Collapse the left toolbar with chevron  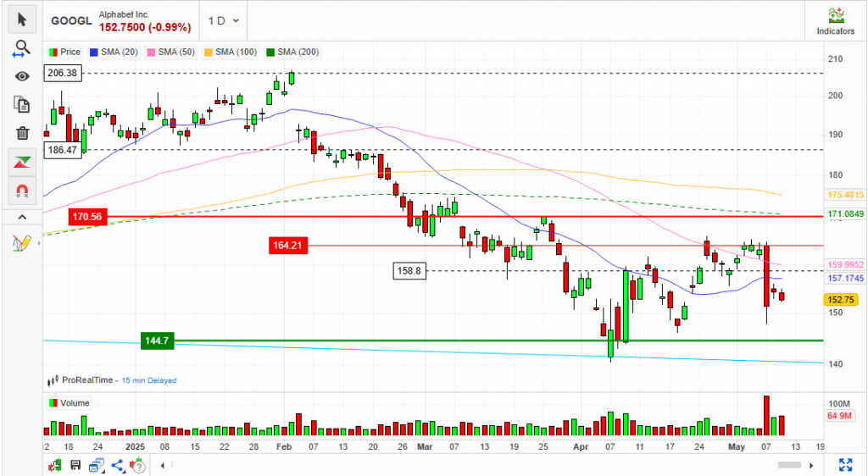(22, 217)
